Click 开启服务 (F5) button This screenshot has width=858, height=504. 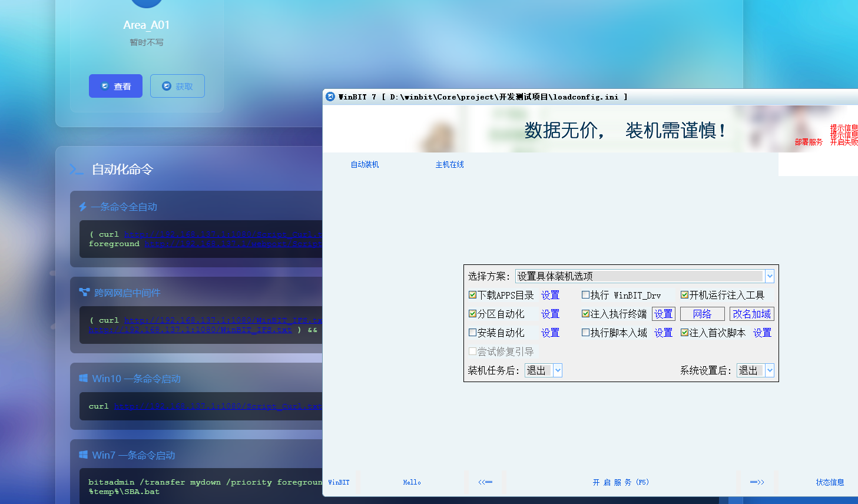621,482
